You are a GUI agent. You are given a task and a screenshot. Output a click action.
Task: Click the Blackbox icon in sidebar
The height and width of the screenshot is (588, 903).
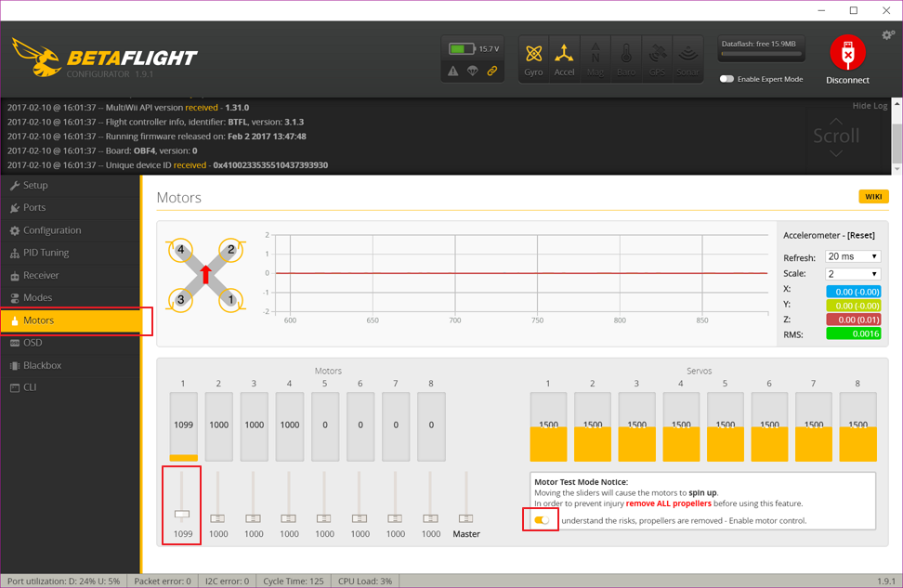coord(15,365)
